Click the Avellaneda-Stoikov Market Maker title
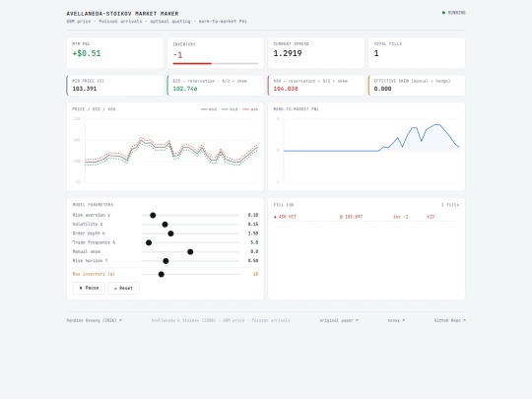532x399 pixels. pos(122,14)
